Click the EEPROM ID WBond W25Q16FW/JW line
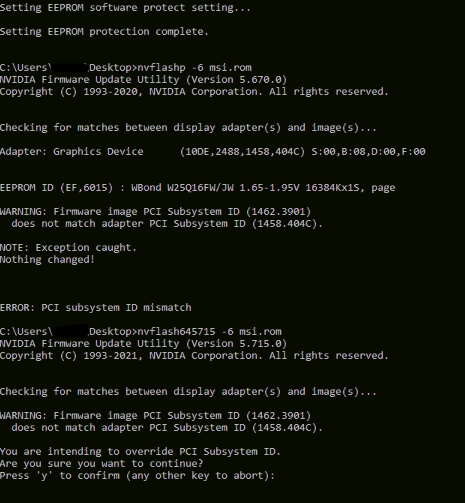This screenshot has height=503, width=465. (x=198, y=188)
